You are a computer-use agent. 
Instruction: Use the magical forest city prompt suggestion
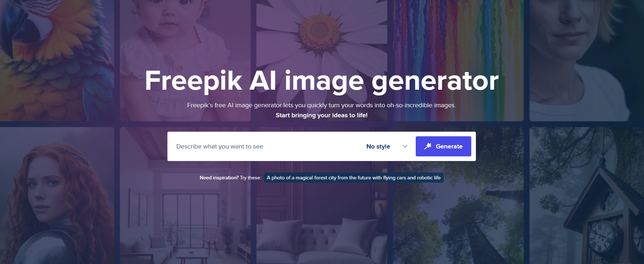[x=354, y=178]
